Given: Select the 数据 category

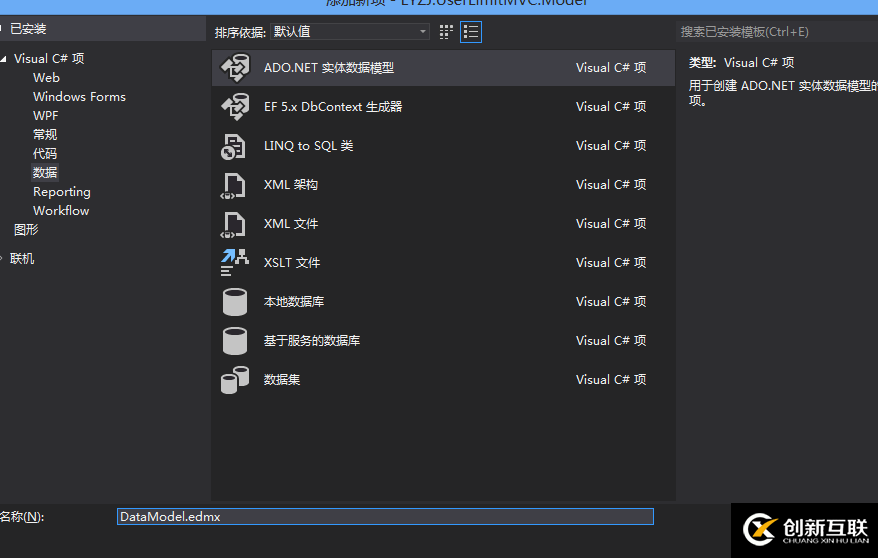Looking at the screenshot, I should (x=45, y=172).
